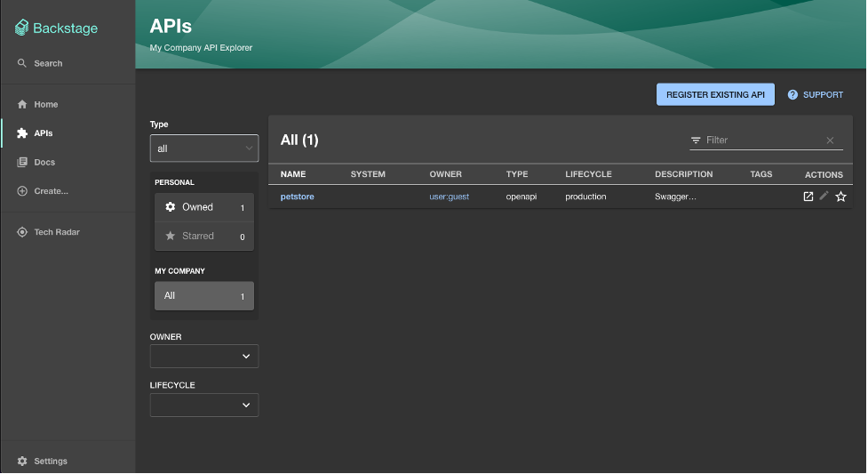View petstore source with open-in-new icon

click(808, 197)
